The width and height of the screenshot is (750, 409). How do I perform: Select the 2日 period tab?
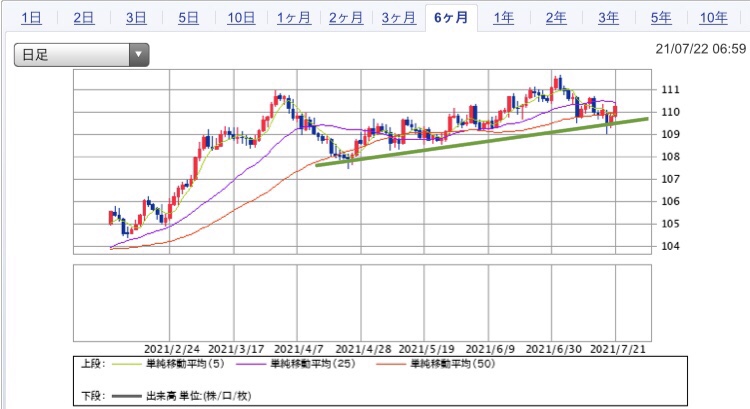[84, 18]
